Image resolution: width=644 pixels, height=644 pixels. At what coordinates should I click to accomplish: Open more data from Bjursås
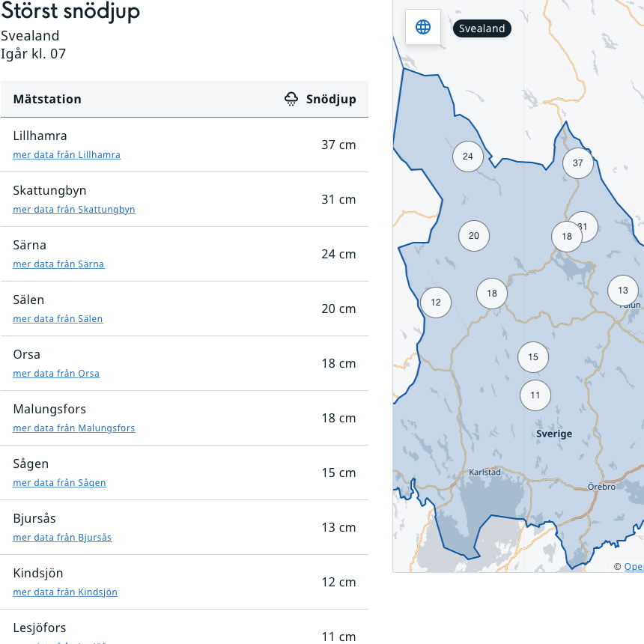pos(62,538)
